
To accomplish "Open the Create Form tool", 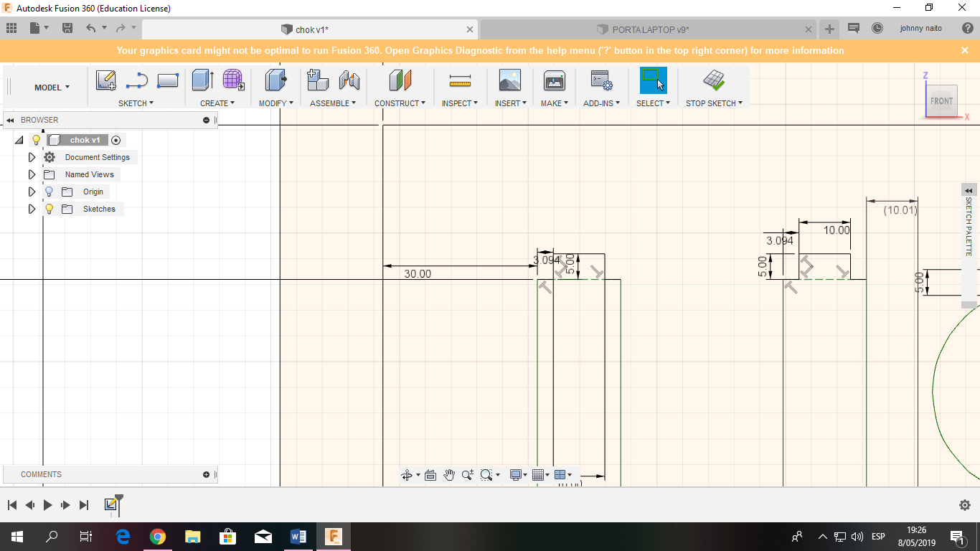I will (x=233, y=80).
